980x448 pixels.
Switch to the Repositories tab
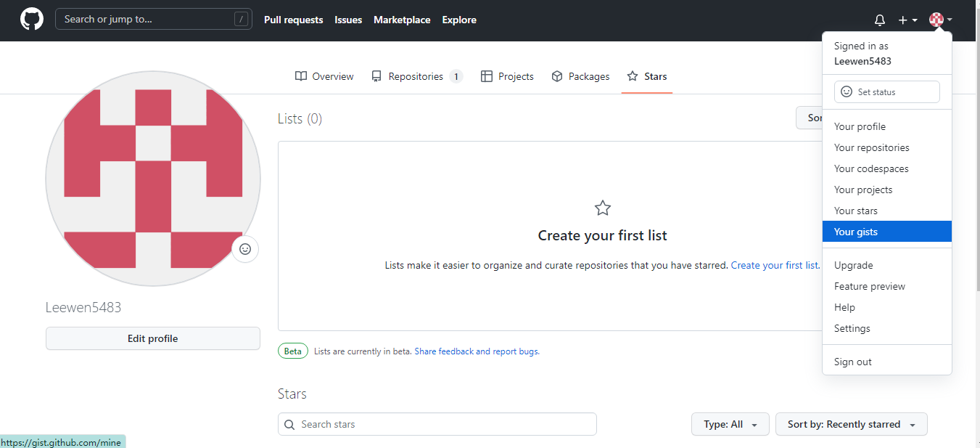pos(417,76)
